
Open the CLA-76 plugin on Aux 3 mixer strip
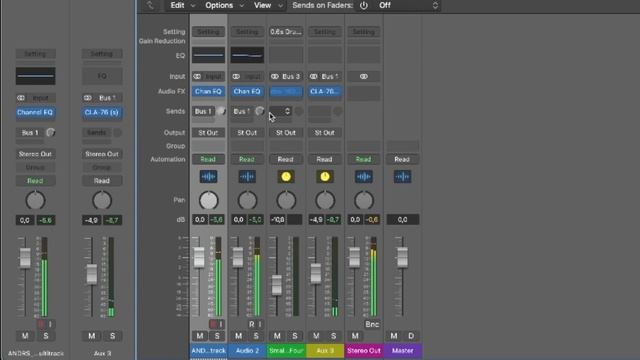[324, 91]
